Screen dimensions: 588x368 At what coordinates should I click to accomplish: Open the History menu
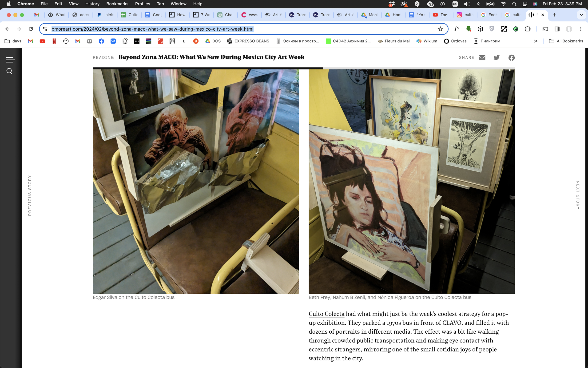click(92, 4)
